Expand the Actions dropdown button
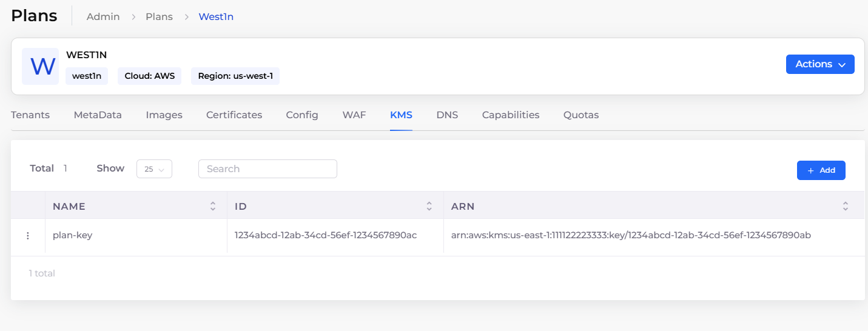 (x=819, y=64)
